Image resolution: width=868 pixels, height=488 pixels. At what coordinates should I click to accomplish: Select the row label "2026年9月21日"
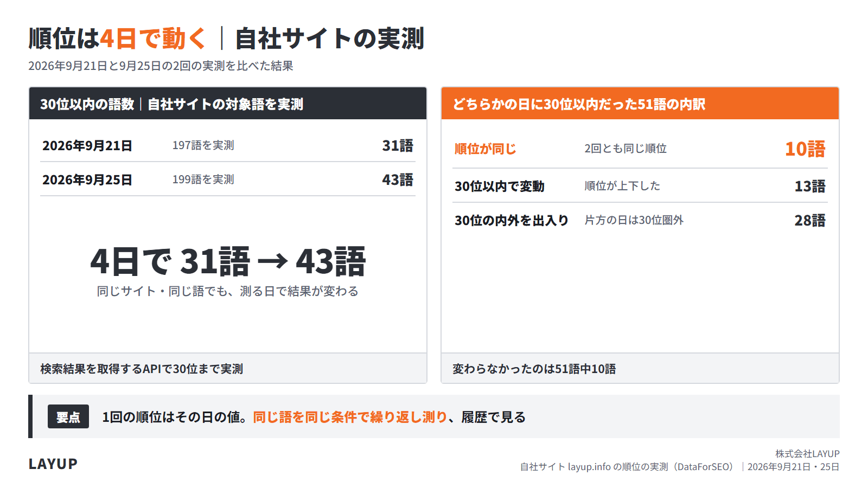[x=87, y=146]
